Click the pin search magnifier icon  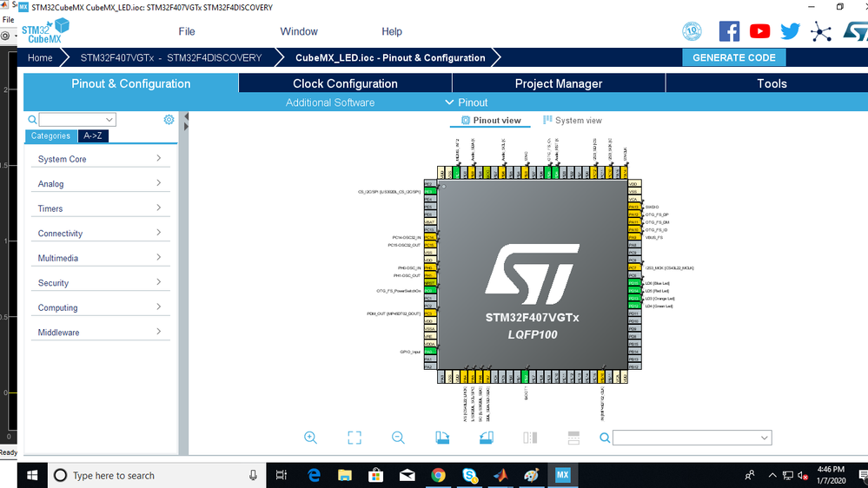pos(605,438)
